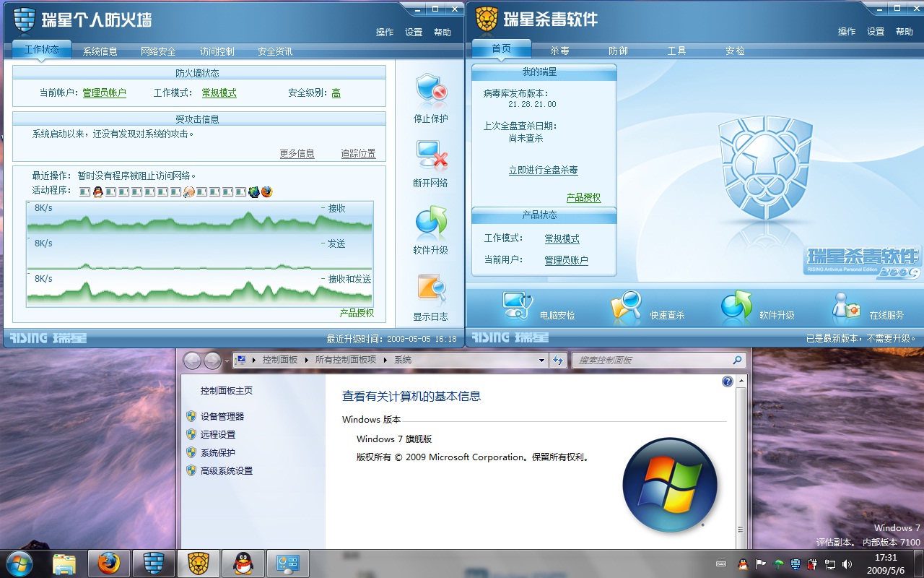
Task: Click the globe icon in the 活动程序 row
Action: 253,191
